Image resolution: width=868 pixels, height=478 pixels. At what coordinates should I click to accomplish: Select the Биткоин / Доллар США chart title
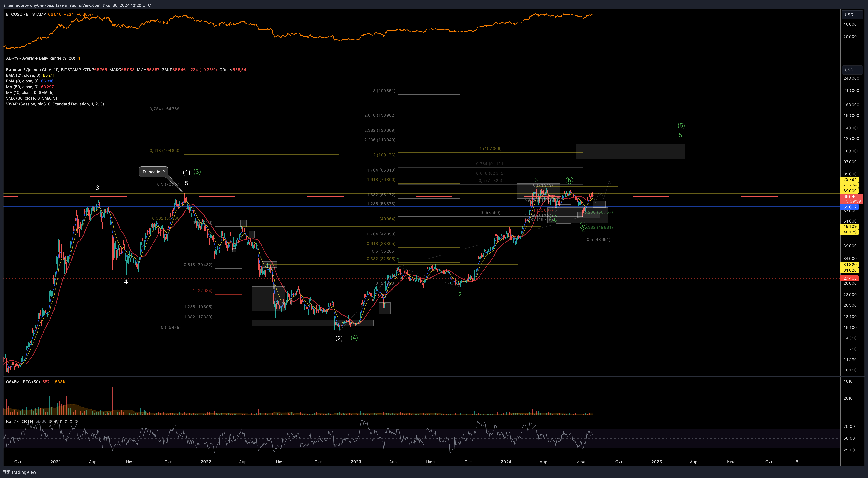pos(43,70)
